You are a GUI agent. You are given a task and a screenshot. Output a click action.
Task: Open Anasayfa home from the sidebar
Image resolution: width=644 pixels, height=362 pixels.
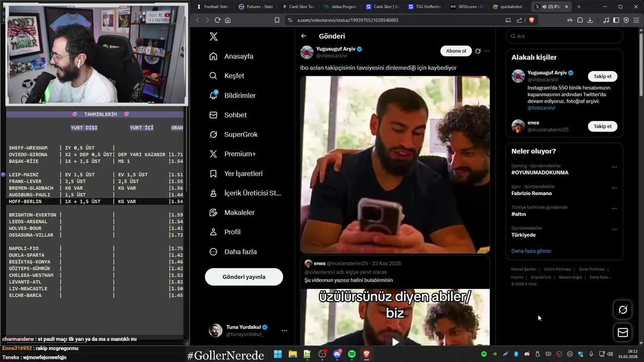pos(231,56)
